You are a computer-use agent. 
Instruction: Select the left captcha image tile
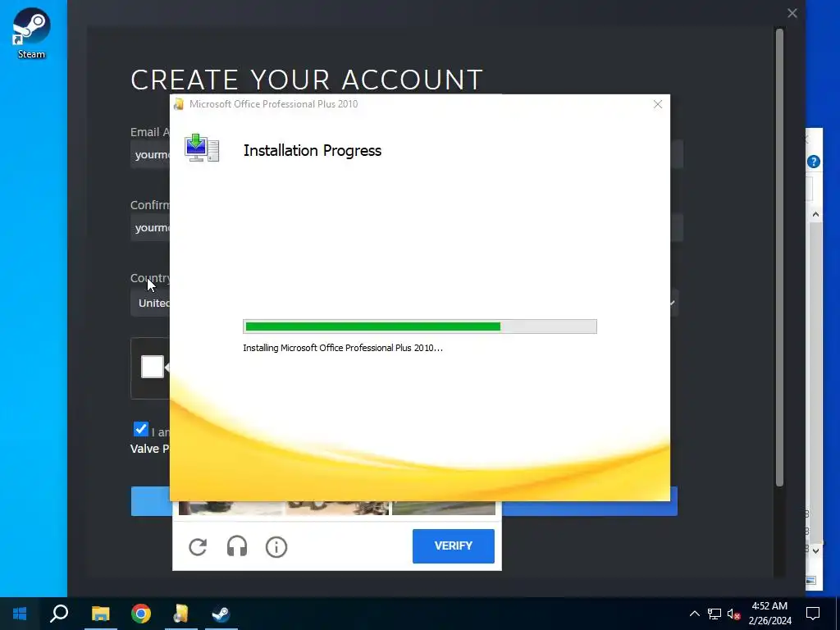[x=231, y=508]
